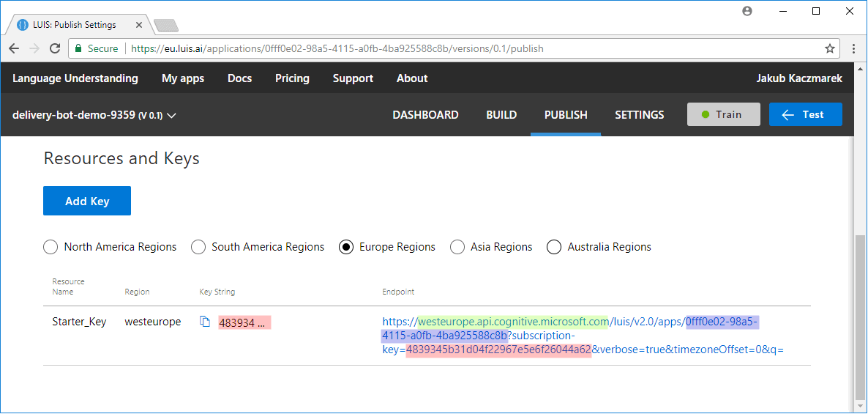Click the Key String column header
868x414 pixels.
click(x=217, y=292)
